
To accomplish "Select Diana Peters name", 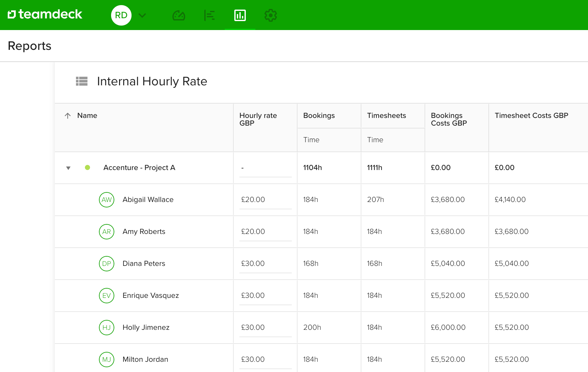I will click(144, 263).
